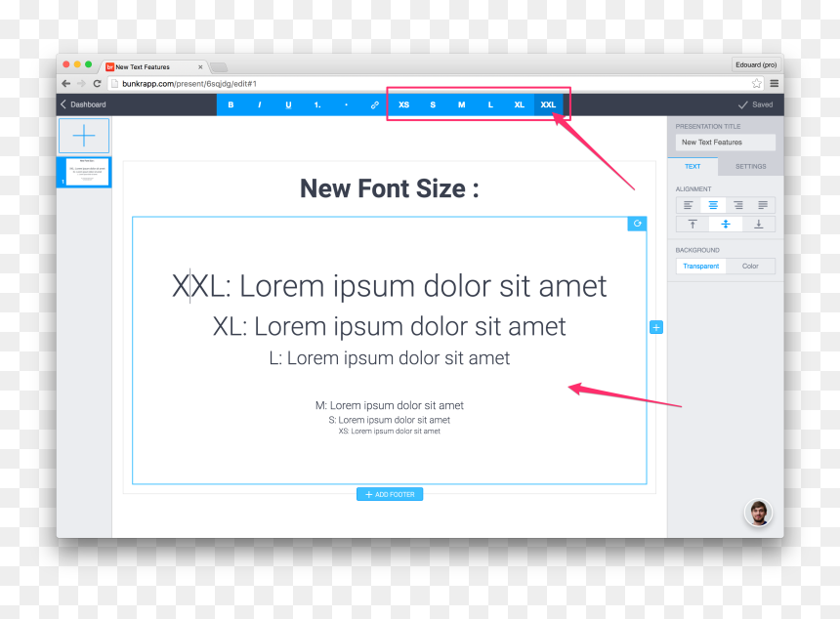
Task: Align content to the bottom
Action: (759, 225)
